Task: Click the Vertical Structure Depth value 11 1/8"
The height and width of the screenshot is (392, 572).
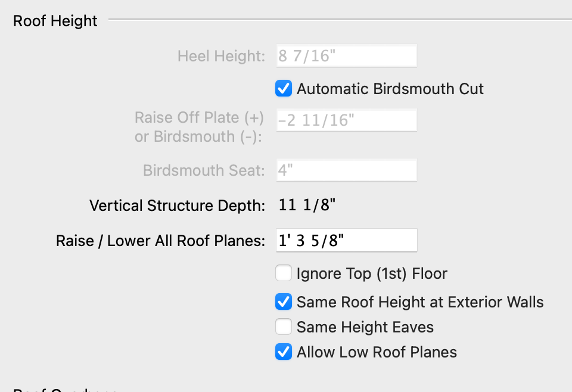Action: click(307, 206)
